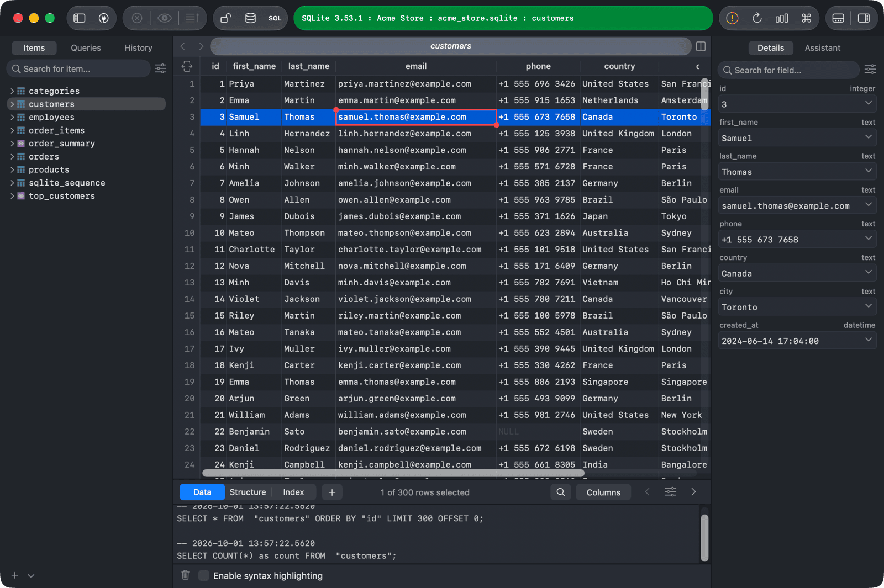Screen dimensions: 884x588
Task: Open the bar chart metrics icon
Action: [782, 18]
